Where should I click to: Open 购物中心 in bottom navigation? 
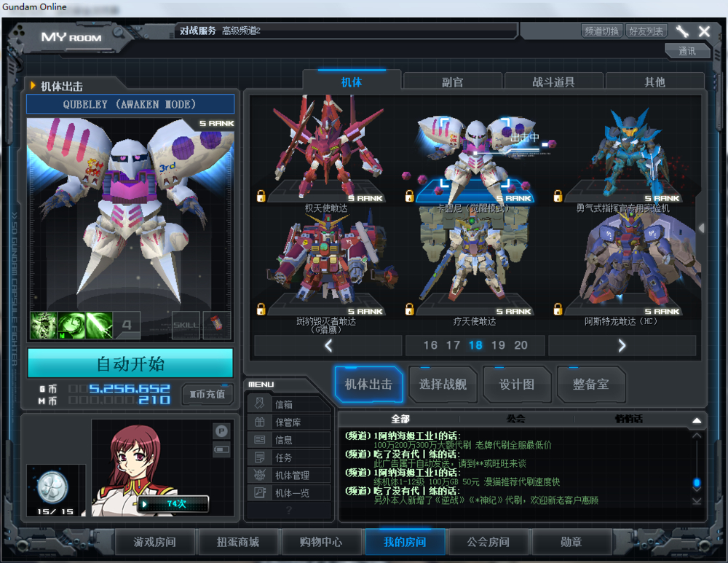pos(321,542)
